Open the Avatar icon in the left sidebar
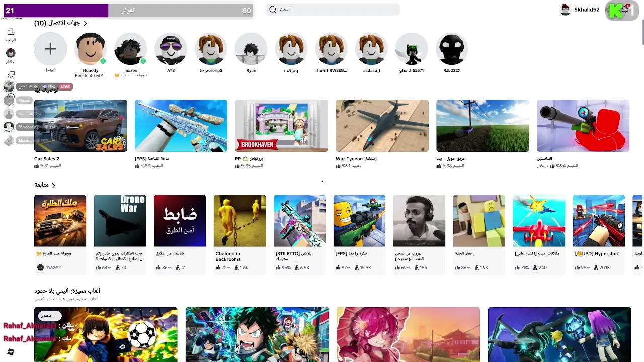Screen dimensions: 644x362 pos(11,53)
